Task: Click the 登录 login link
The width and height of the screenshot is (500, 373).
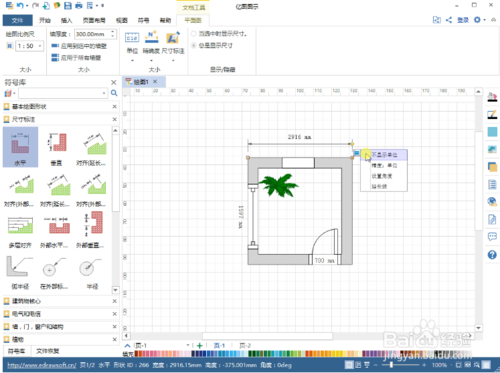Action: point(463,20)
